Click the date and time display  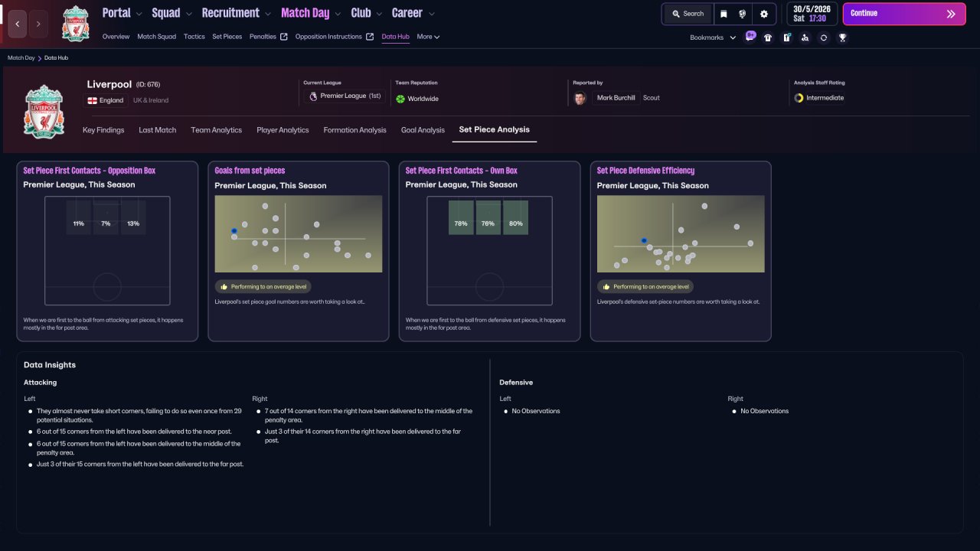812,14
